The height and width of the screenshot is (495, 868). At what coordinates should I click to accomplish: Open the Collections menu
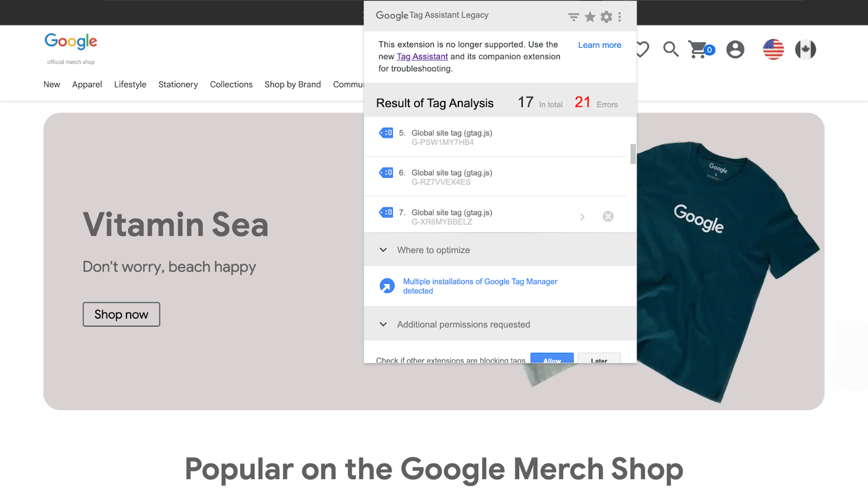(x=231, y=85)
